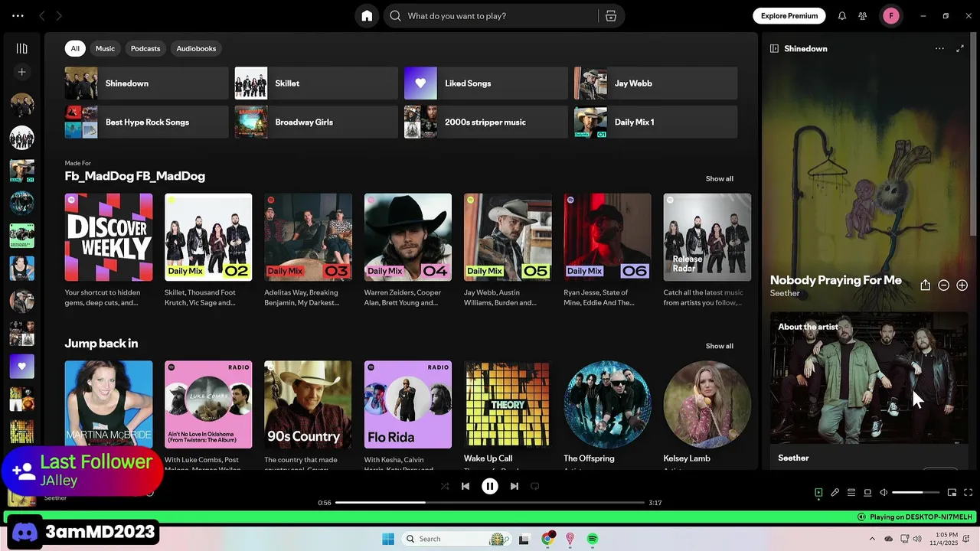
Task: Select the Audiobooks filter chip
Action: pyautogui.click(x=196, y=48)
